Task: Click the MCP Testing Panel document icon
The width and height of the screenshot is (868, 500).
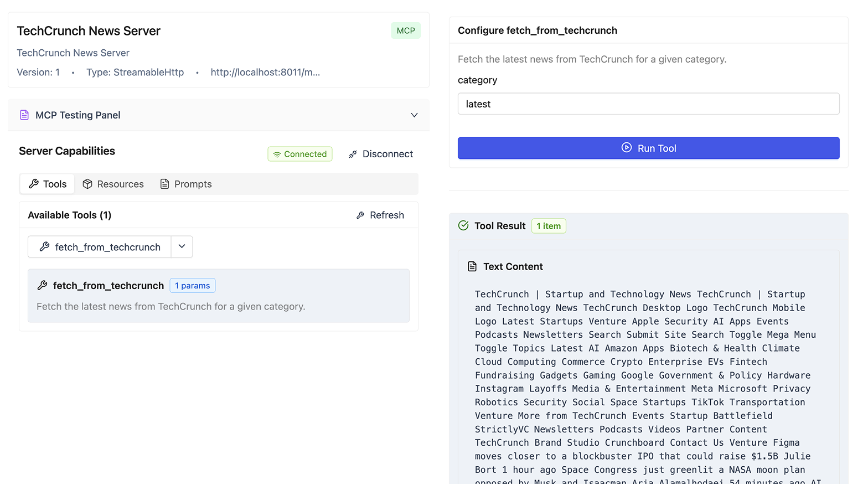Action: [x=24, y=115]
